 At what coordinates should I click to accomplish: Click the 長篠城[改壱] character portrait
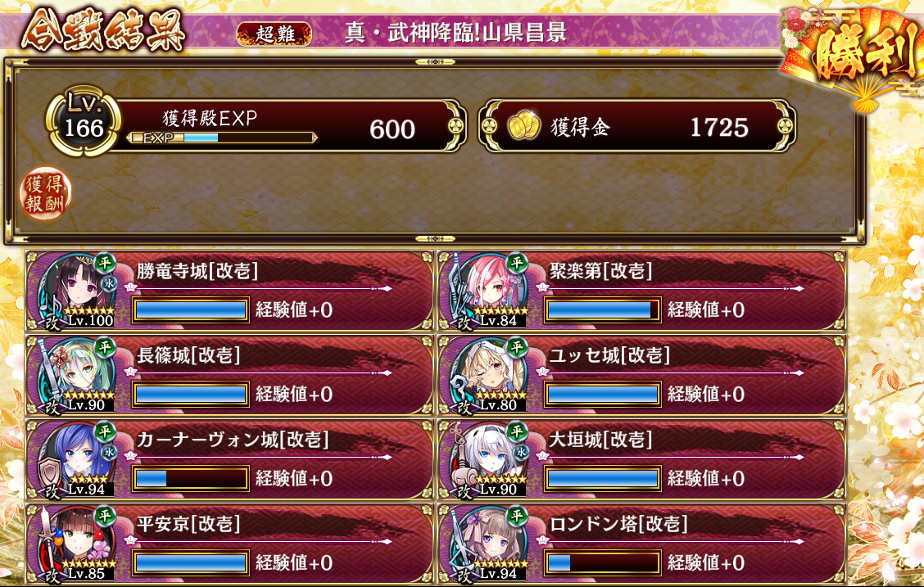79,374
